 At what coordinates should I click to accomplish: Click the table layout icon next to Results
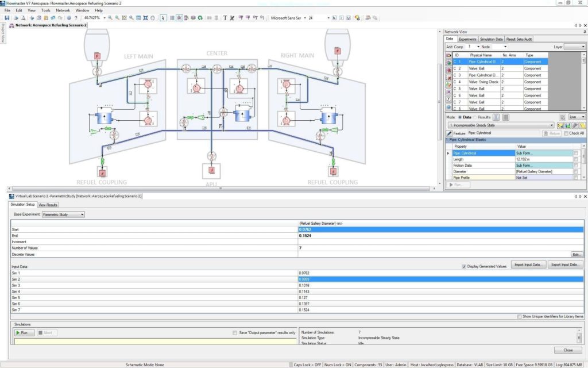coord(505,117)
